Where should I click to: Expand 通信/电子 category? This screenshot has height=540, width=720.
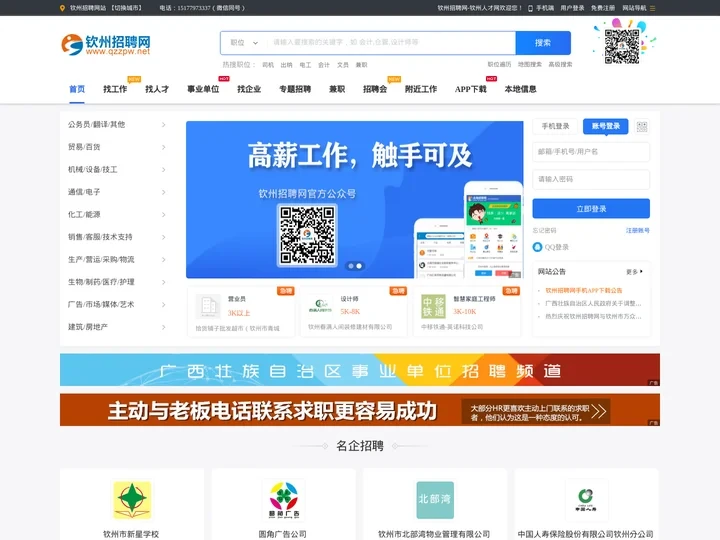(x=163, y=192)
